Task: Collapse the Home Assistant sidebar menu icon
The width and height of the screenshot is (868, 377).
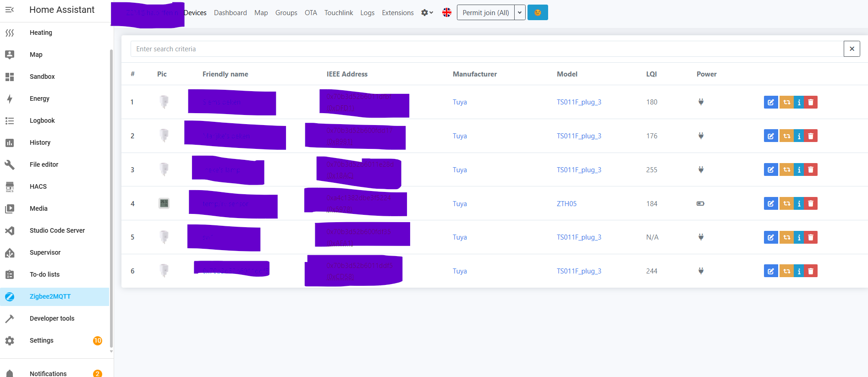Action: coord(10,10)
